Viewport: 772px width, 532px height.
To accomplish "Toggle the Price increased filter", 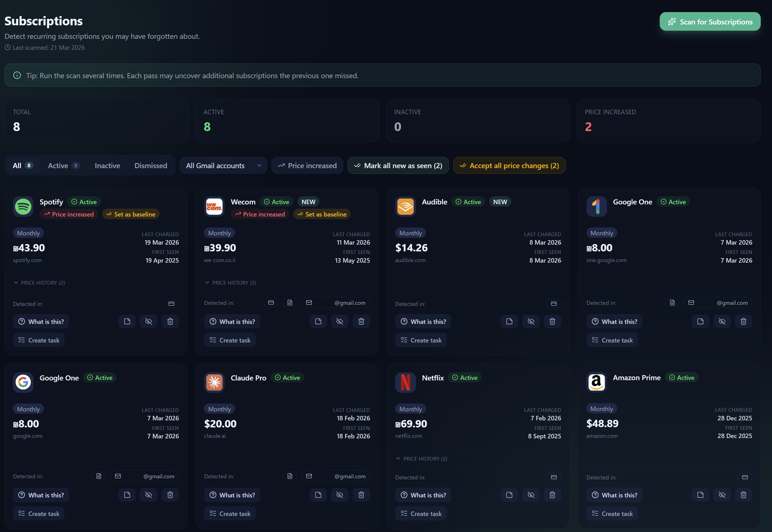I will (x=307, y=166).
